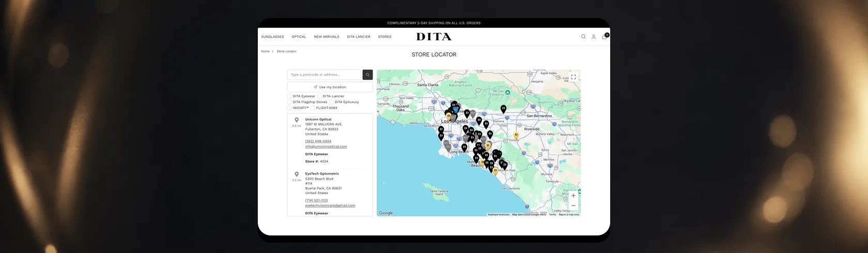Click the Store #: 4034 text
Viewport: 868px width, 253px height.
click(316, 162)
